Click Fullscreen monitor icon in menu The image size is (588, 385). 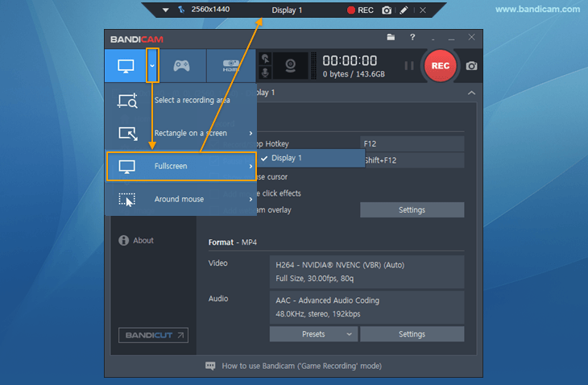[126, 167]
